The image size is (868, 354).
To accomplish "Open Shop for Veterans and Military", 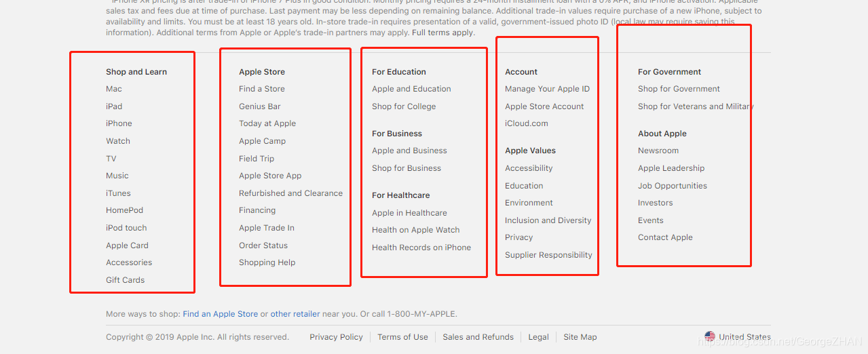I will click(696, 106).
